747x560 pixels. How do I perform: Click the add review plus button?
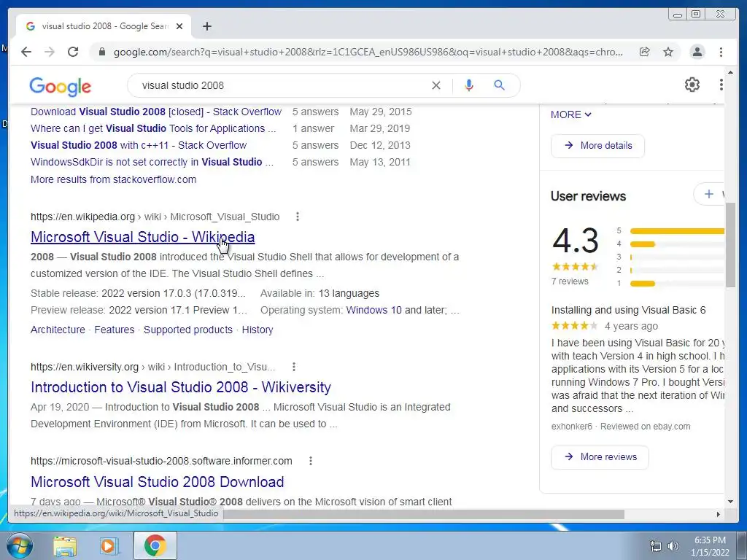point(709,194)
